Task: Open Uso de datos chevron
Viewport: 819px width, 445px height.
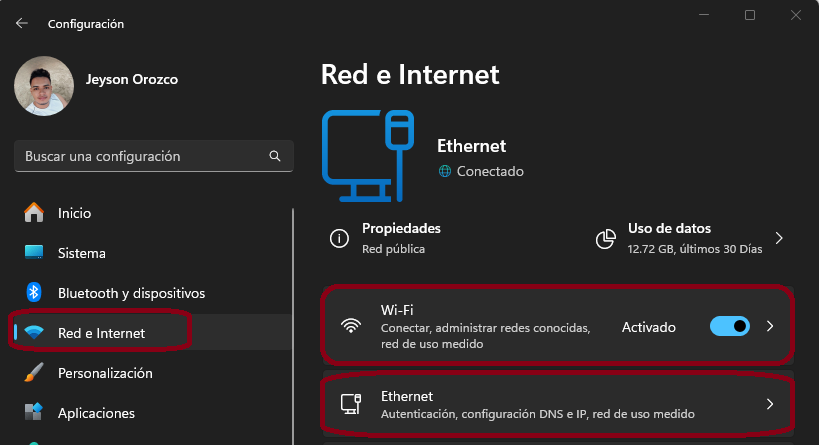Action: 778,238
